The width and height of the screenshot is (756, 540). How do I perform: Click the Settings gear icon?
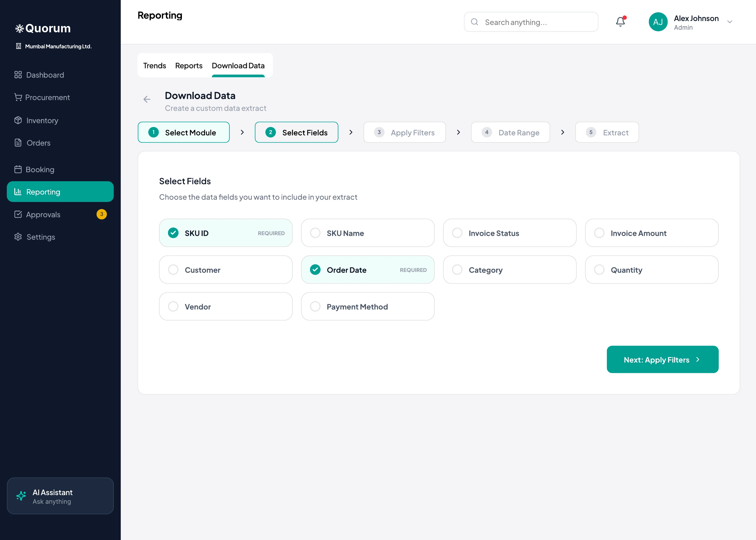coord(18,237)
